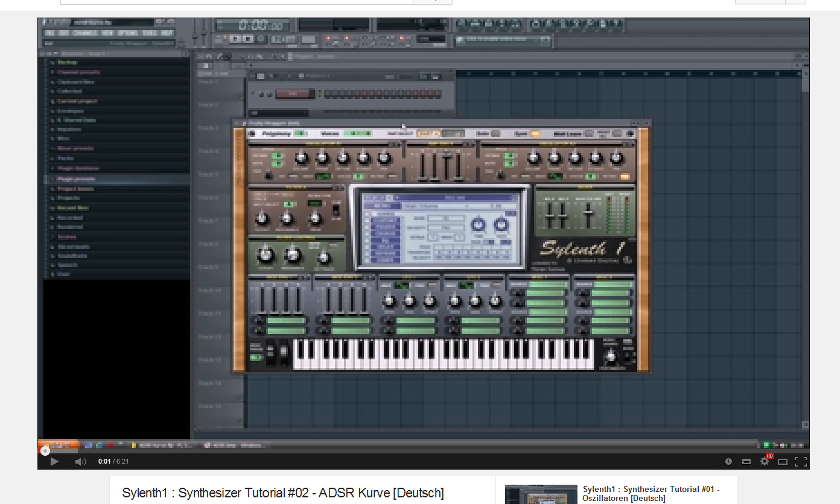Click the thumbnail of the Oszillatoren tutorial
The image size is (840, 504).
pos(541,494)
